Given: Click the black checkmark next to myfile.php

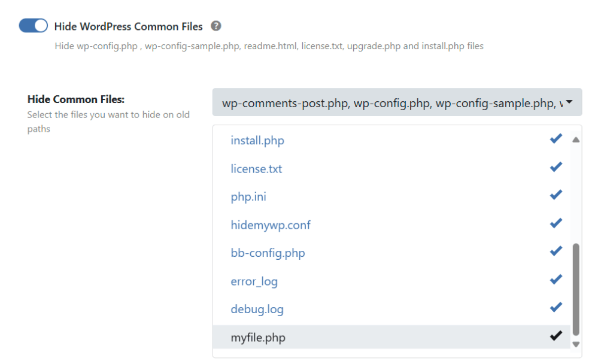Looking at the screenshot, I should (x=555, y=336).
